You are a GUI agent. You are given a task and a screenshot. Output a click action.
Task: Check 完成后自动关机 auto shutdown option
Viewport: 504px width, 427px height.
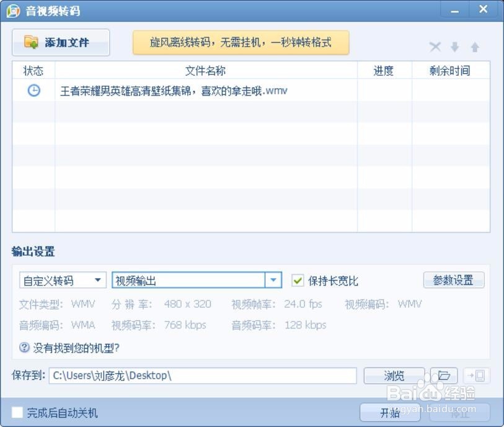[x=17, y=413]
